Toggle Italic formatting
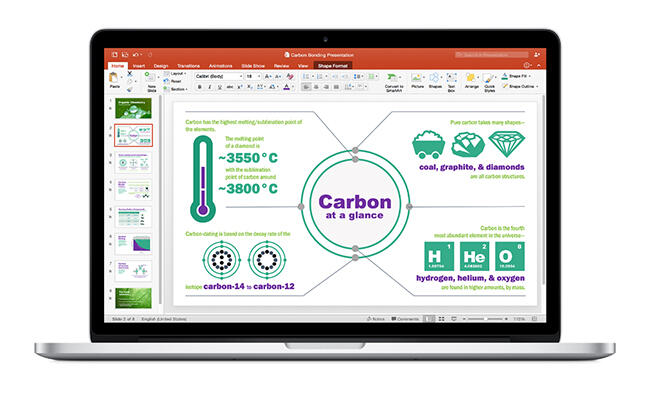Screen dimensions: 650x393 coord(210,87)
